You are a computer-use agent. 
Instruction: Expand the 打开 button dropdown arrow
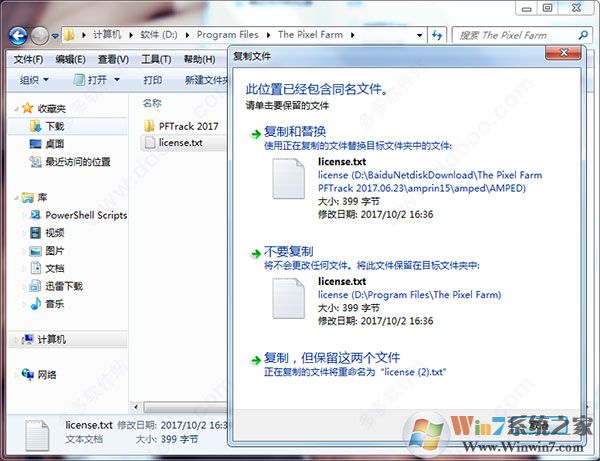(x=117, y=80)
